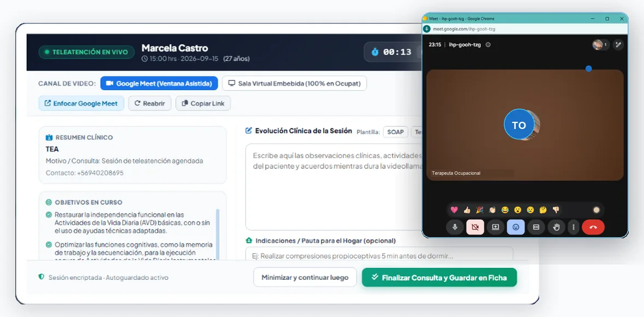This screenshot has height=317, width=644.
Task: Click Copiar Link button
Action: [x=204, y=103]
